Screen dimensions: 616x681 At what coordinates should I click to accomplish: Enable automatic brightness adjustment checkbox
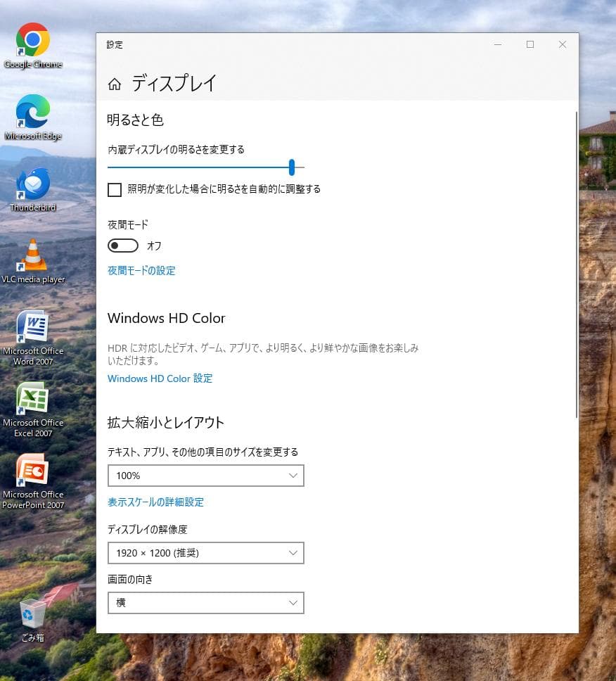pyautogui.click(x=115, y=189)
